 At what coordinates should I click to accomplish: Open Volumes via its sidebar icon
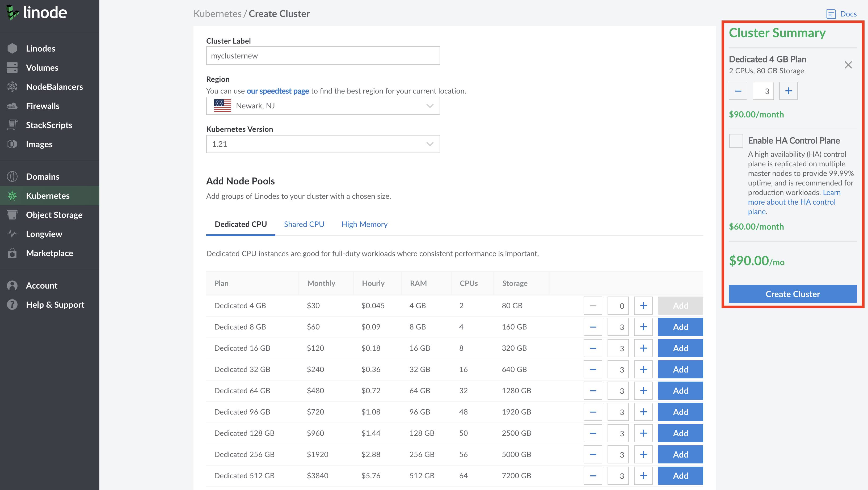[x=12, y=68]
